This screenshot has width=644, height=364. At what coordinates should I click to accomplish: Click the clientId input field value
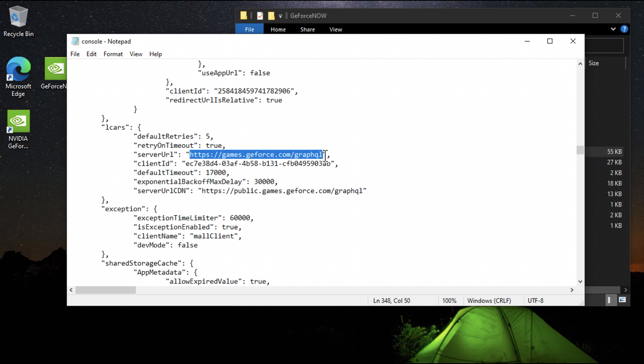[258, 163]
